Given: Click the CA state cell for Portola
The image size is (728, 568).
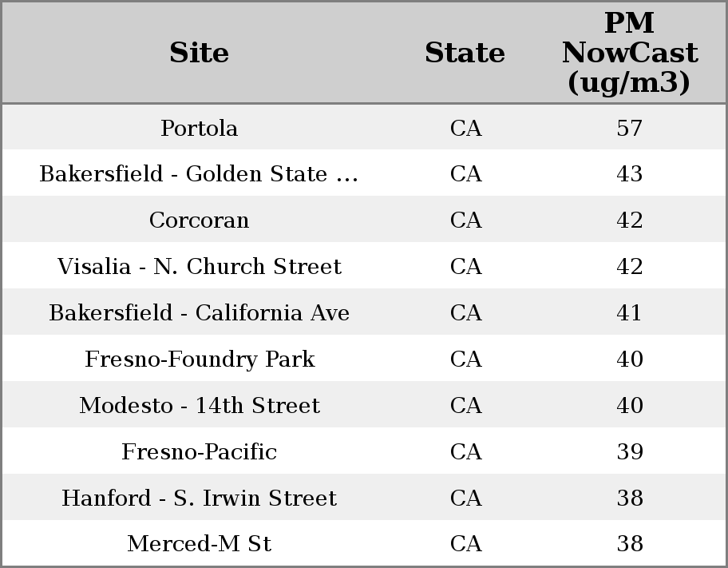Looking at the screenshot, I should (x=465, y=128).
